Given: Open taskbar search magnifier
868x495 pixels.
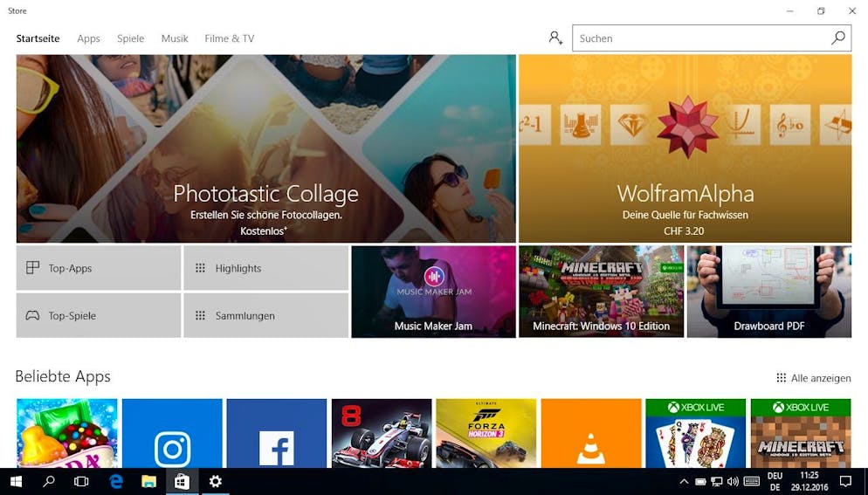Looking at the screenshot, I should tap(49, 482).
